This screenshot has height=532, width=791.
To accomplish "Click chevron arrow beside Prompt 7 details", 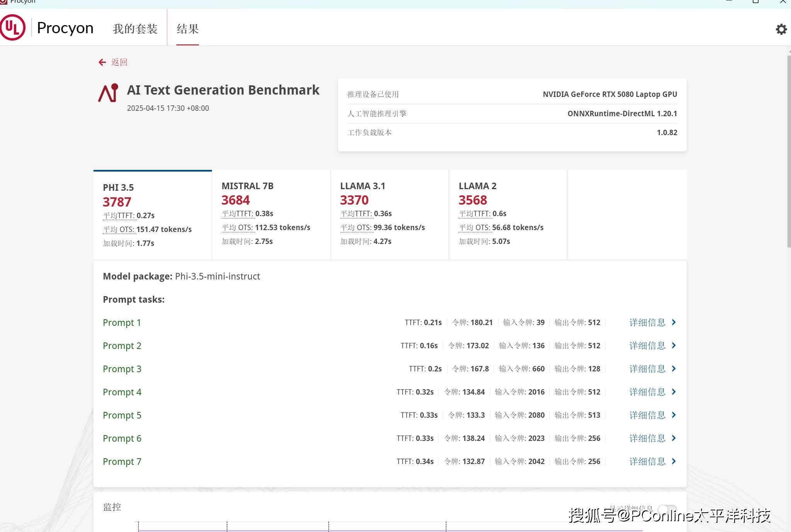I will click(674, 461).
